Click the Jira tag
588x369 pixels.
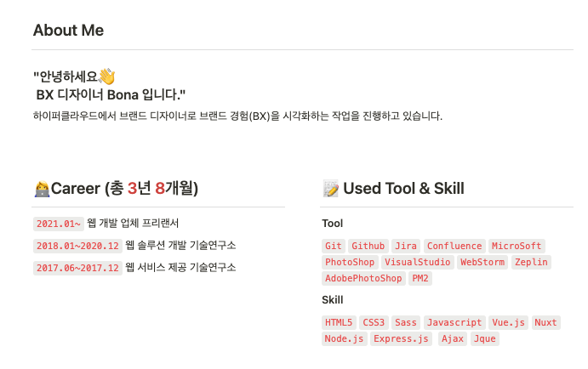[x=406, y=246]
